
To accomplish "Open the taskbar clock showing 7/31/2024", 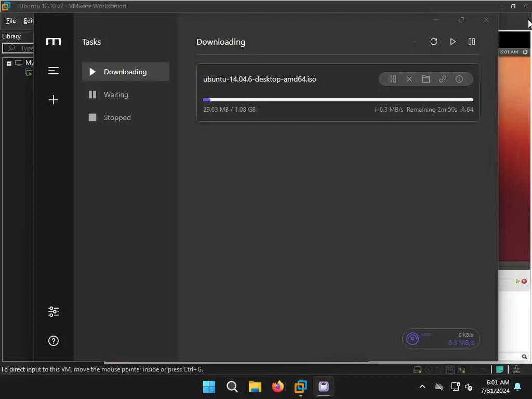I will pyautogui.click(x=495, y=387).
